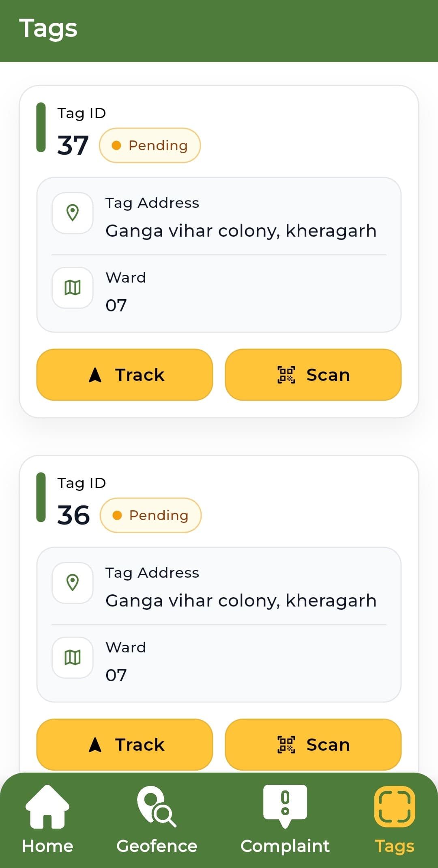Scan the QR code for Tag 37
This screenshot has height=868, width=438.
click(x=313, y=375)
